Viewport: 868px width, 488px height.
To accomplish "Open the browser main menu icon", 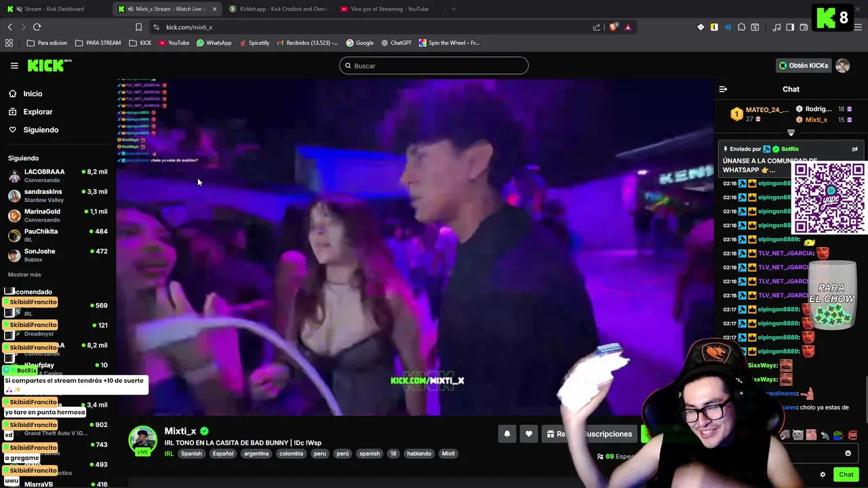I will pos(858,27).
